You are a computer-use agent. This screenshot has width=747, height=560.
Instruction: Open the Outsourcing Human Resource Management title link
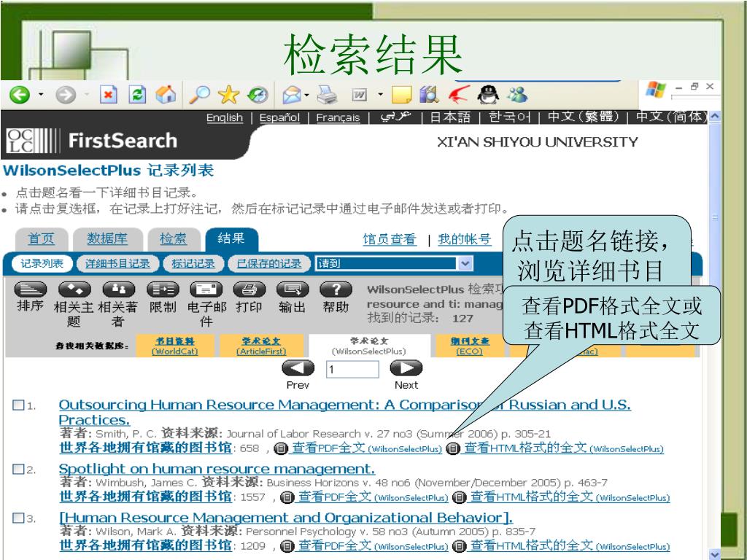pos(344,413)
